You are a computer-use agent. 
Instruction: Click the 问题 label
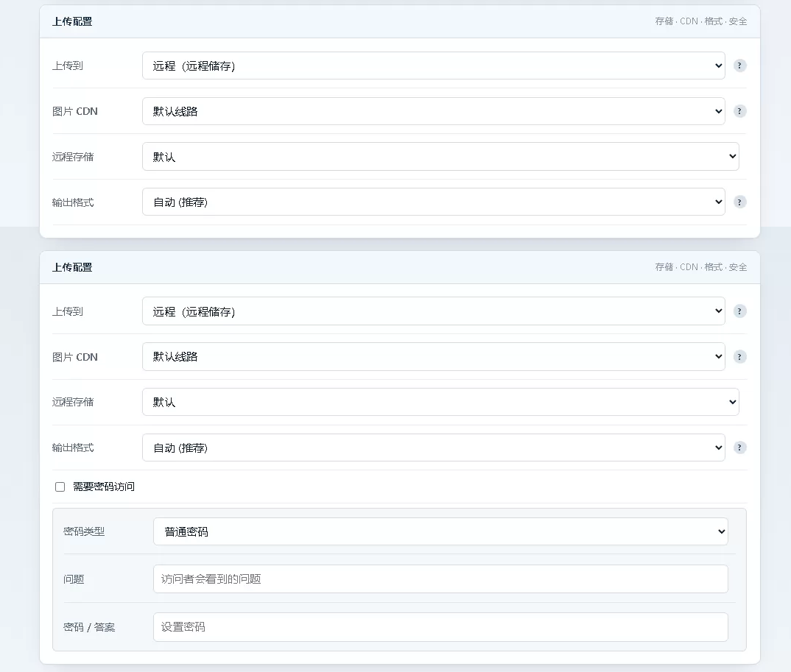74,579
